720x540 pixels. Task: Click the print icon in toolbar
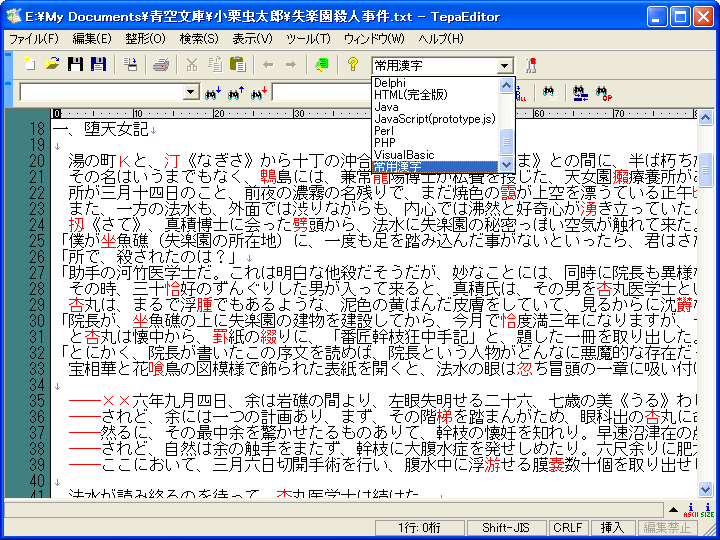tap(160, 65)
